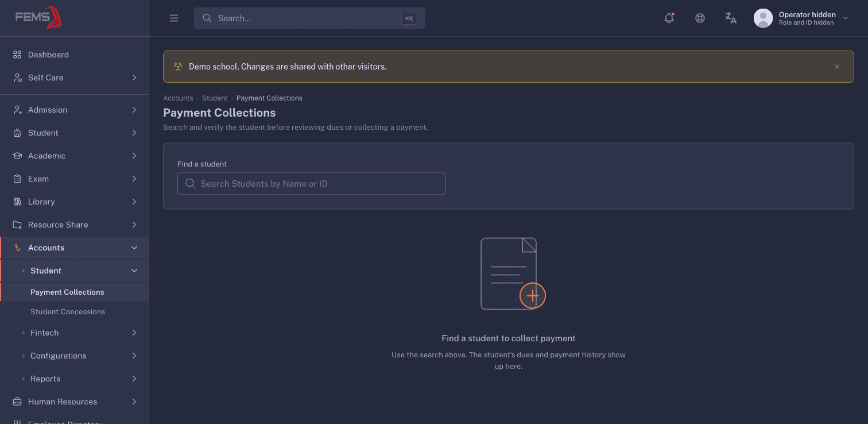Focus the top global search box
Viewport: 868px width, 424px height.
(309, 18)
